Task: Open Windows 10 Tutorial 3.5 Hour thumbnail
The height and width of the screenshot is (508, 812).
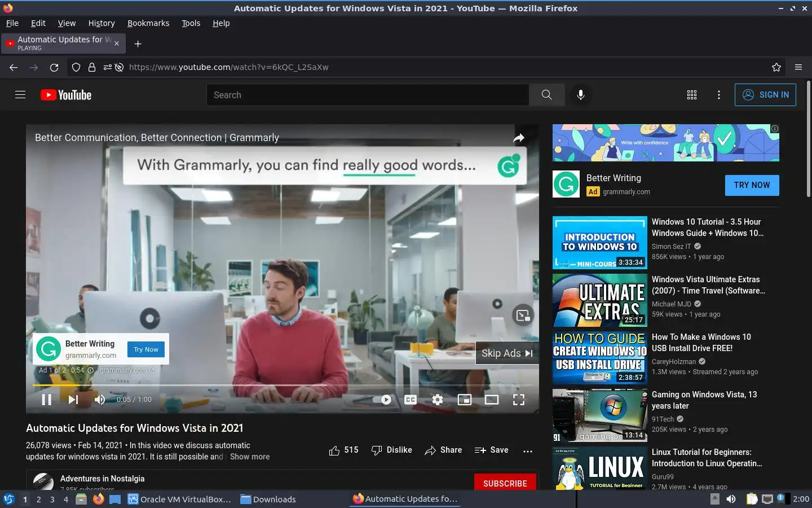Action: click(600, 243)
